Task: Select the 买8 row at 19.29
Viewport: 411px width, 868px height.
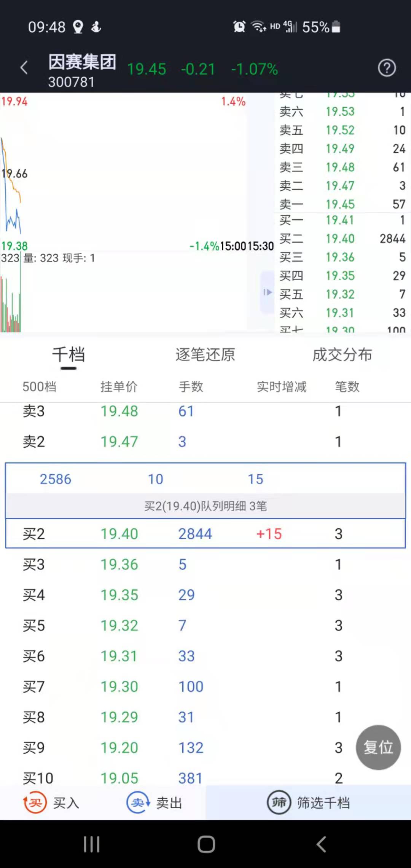Action: click(x=205, y=717)
